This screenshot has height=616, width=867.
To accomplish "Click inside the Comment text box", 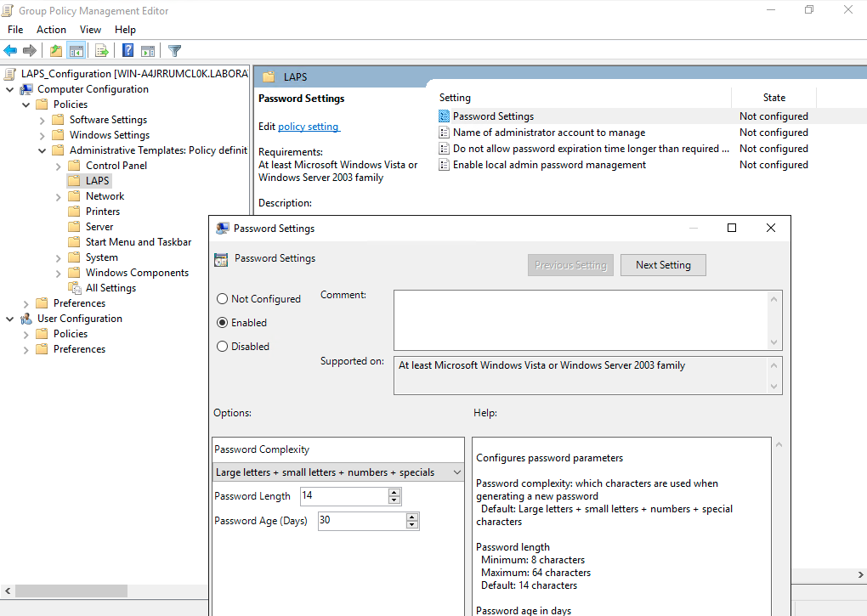I will [x=581, y=320].
